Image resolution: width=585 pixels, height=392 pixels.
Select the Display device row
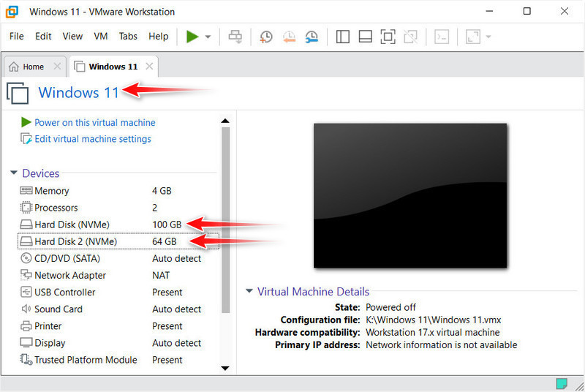(118, 343)
